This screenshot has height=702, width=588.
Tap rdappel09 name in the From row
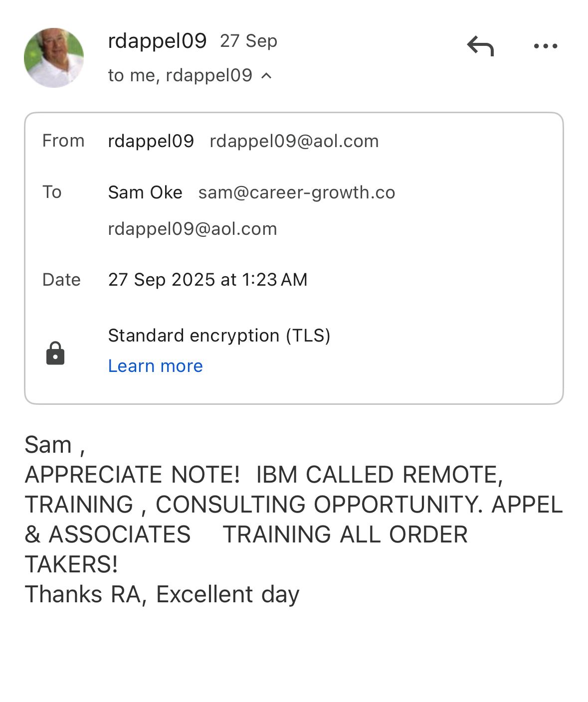point(151,141)
